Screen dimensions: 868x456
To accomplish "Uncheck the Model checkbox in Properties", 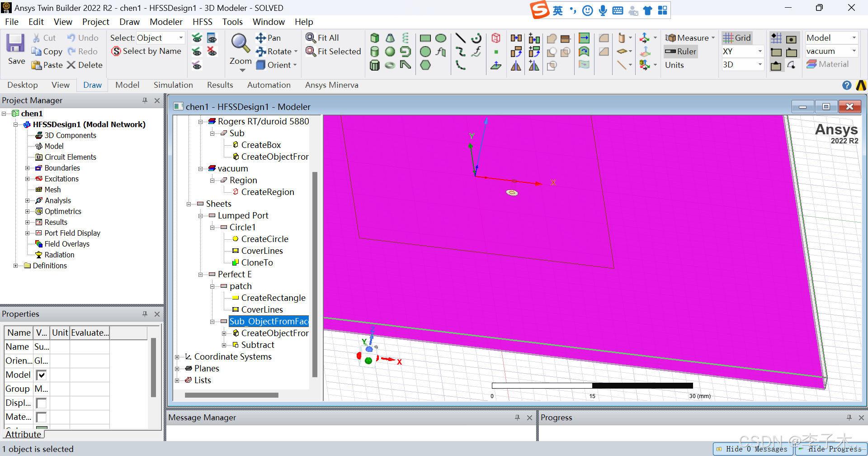I will click(41, 375).
